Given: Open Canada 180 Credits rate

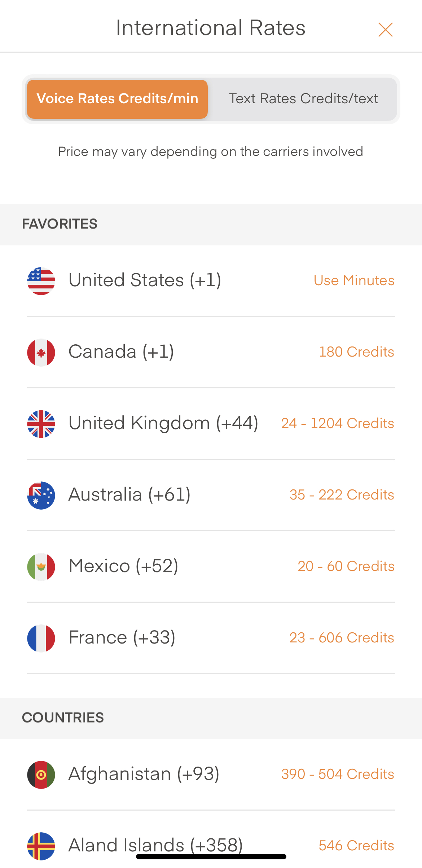Looking at the screenshot, I should click(356, 352).
